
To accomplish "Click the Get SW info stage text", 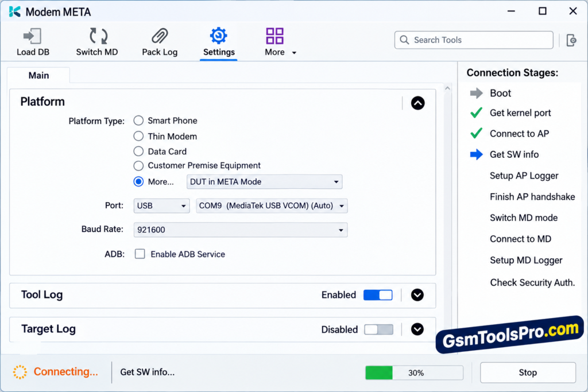I will point(514,154).
